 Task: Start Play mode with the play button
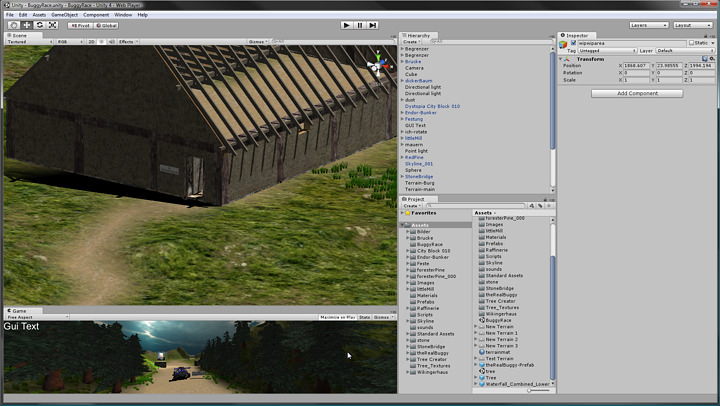(x=347, y=25)
